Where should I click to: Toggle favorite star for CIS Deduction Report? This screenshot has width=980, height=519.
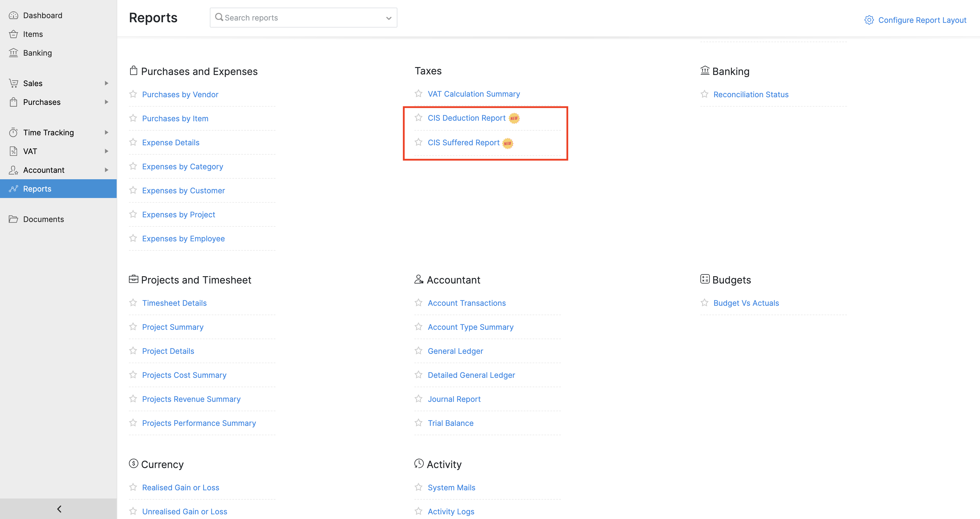[418, 118]
